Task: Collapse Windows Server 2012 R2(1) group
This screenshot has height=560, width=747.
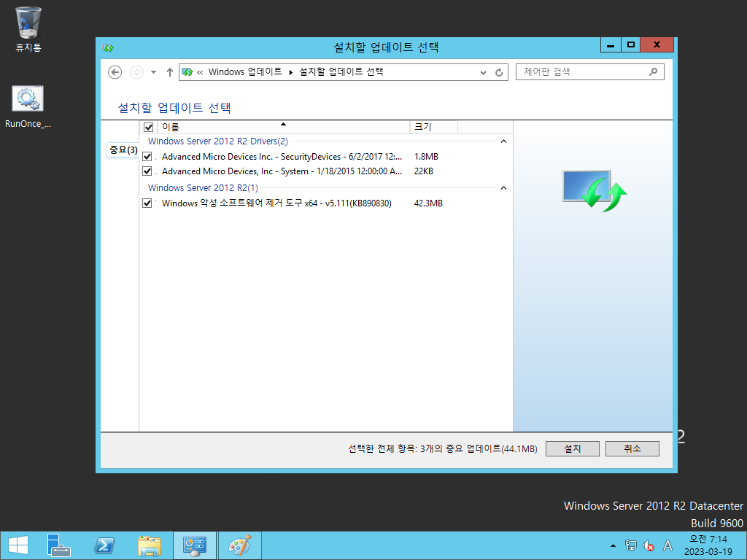Action: pyautogui.click(x=503, y=188)
